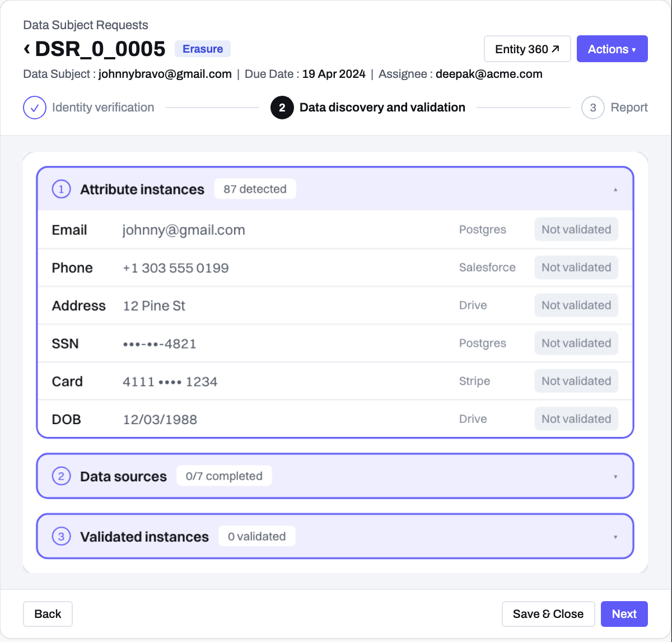Click the Stripe source label
Screen dimensions: 672x642
point(474,382)
